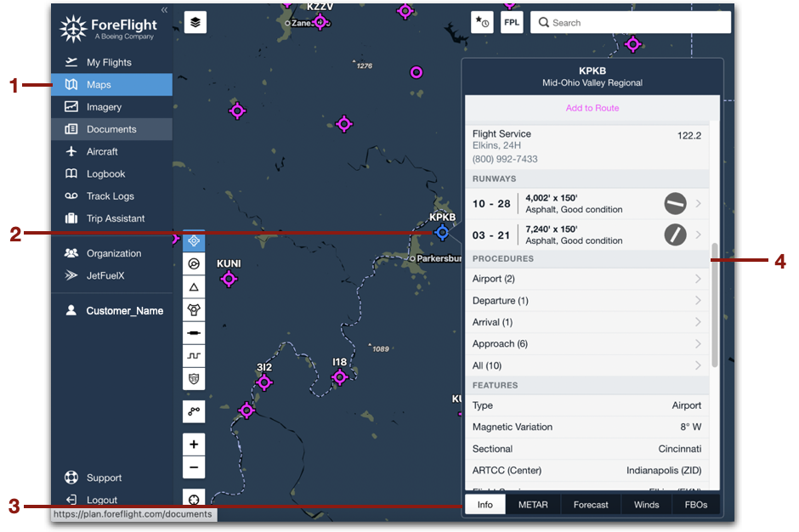Open Organization via its people icon

tap(71, 253)
